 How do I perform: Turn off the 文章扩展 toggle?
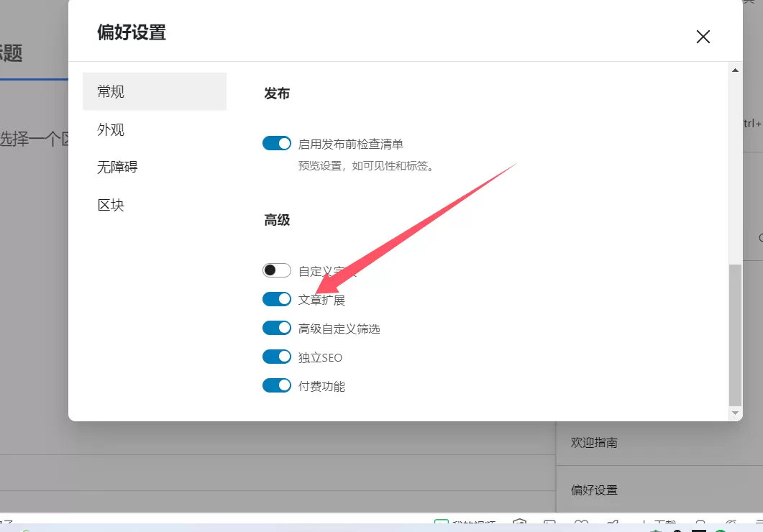coord(276,299)
